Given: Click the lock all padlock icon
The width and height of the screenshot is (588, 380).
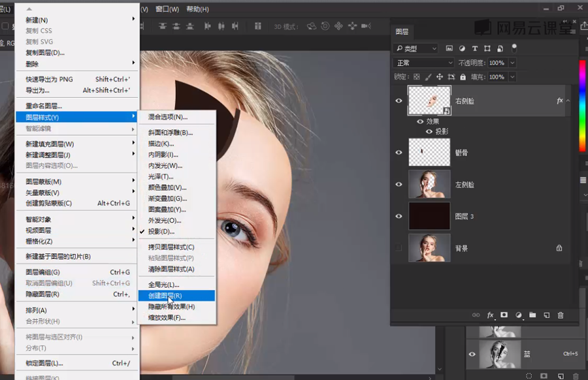Looking at the screenshot, I should pyautogui.click(x=461, y=77).
